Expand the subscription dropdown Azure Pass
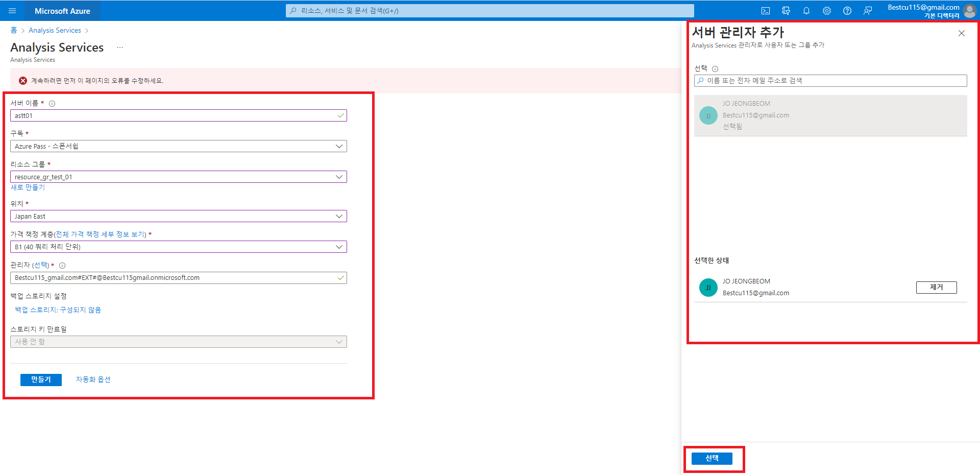The image size is (980, 475). [x=179, y=146]
